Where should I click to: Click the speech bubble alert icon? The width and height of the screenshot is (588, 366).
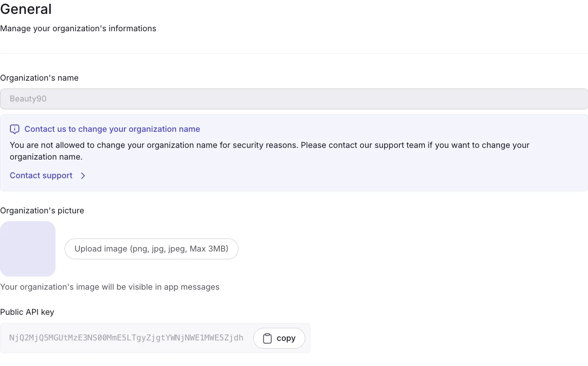pyautogui.click(x=15, y=129)
